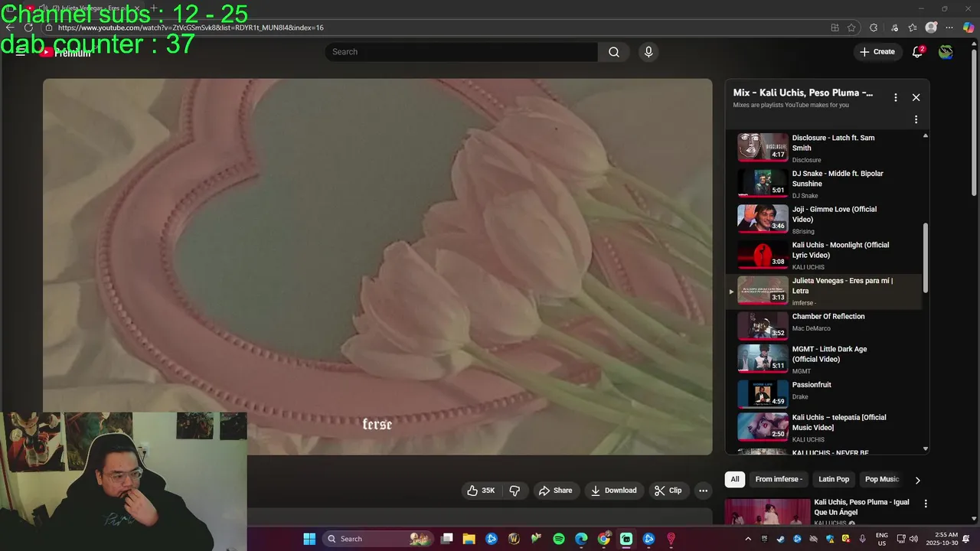
Task: Open system volume control in tray
Action: pyautogui.click(x=913, y=539)
